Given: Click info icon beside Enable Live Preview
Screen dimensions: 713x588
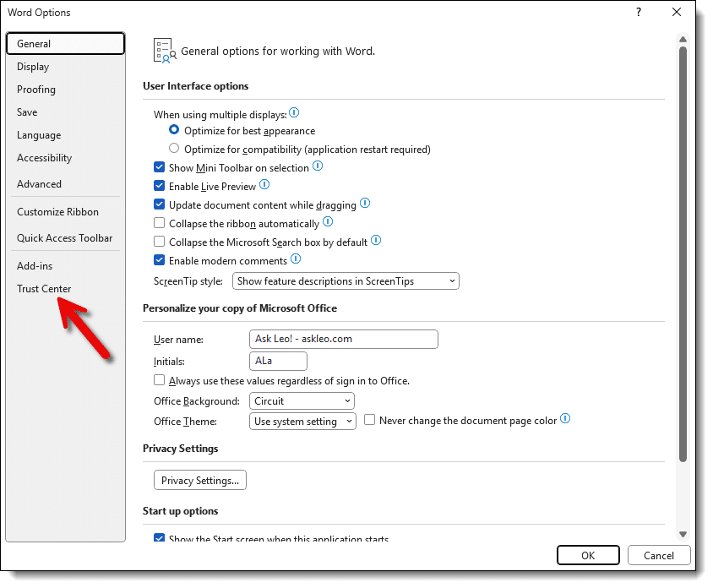Looking at the screenshot, I should [x=264, y=185].
